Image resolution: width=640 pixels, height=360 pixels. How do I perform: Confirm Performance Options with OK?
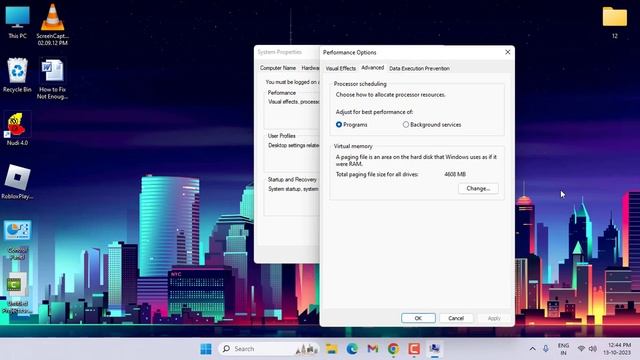click(x=418, y=318)
